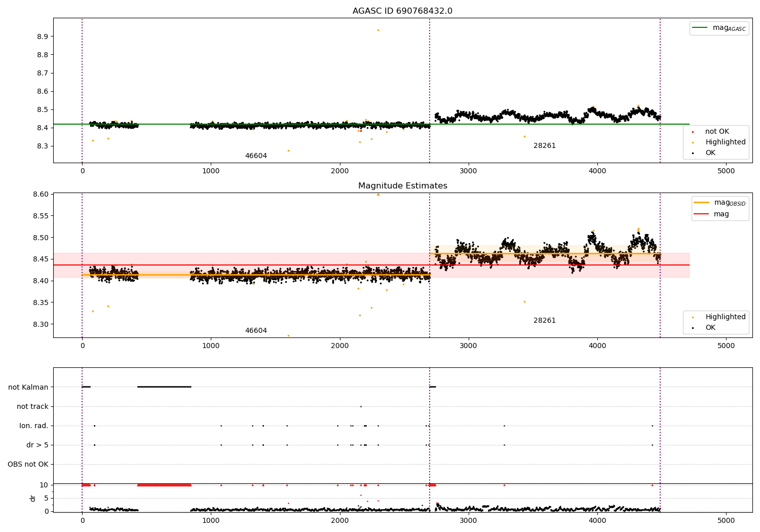Click observation label '46604' in middle plot
The width and height of the screenshot is (760, 532).
pyautogui.click(x=256, y=331)
